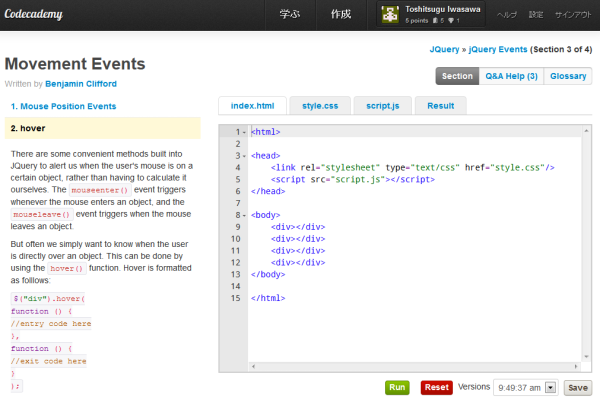Open the Glossary tab
Image resolution: width=600 pixels, height=399 pixels.
[568, 76]
